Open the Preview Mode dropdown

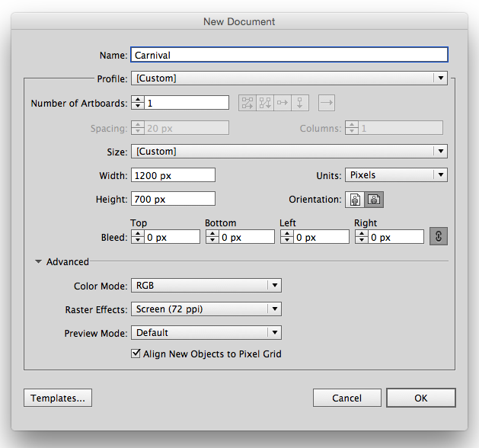coord(206,333)
